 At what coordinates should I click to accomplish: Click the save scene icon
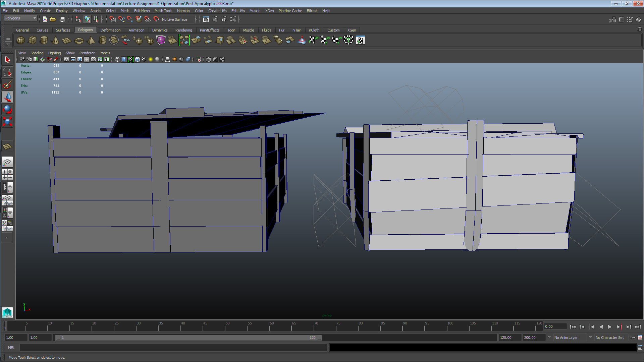click(x=62, y=19)
